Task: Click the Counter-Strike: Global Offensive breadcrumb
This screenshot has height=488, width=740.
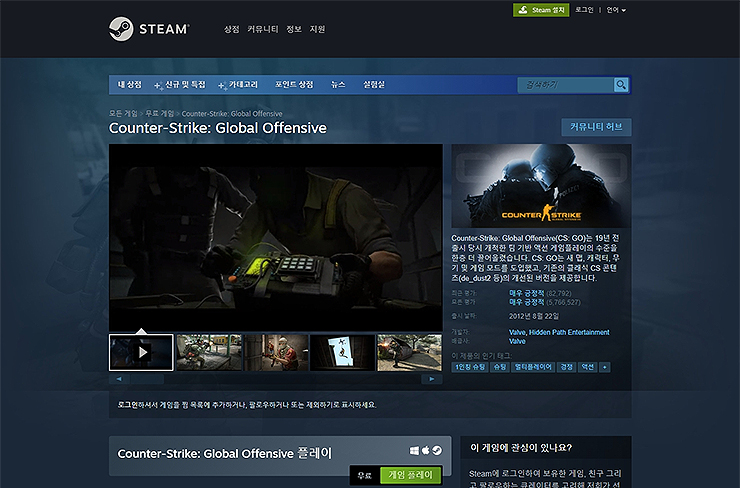Action: point(232,114)
